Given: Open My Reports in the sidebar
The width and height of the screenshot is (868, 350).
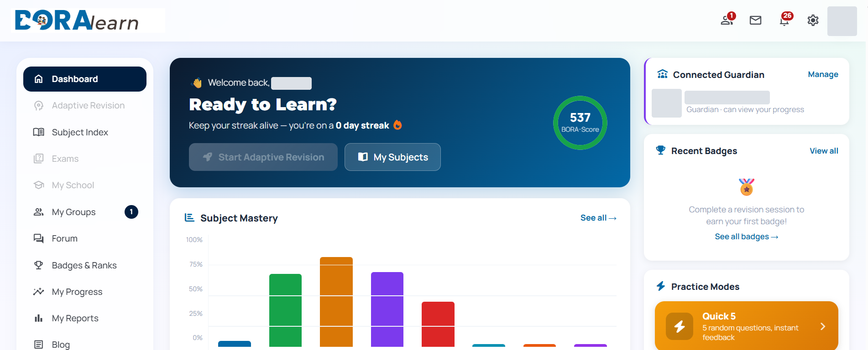Looking at the screenshot, I should (x=85, y=318).
